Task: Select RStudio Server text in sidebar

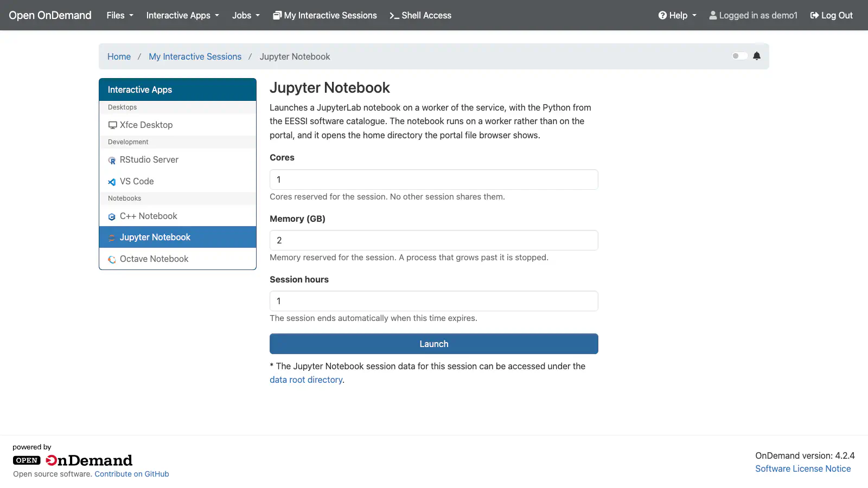Action: pos(149,159)
